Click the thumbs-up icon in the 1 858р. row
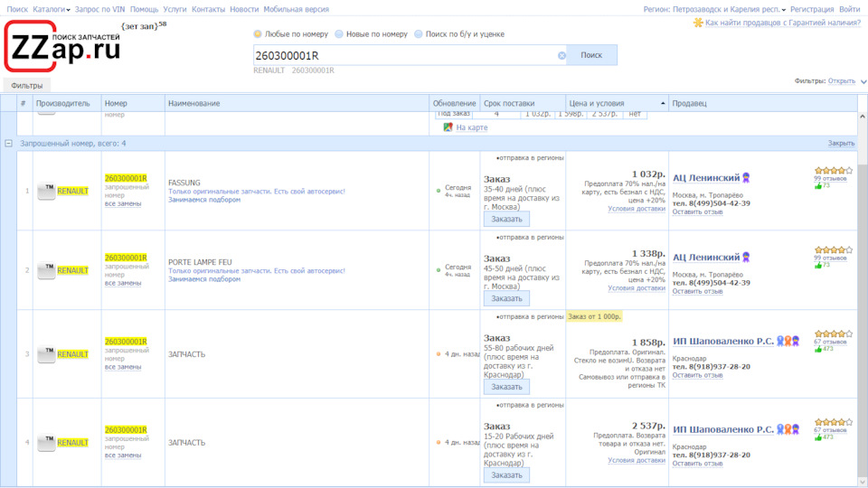The image size is (868, 488). 818,349
